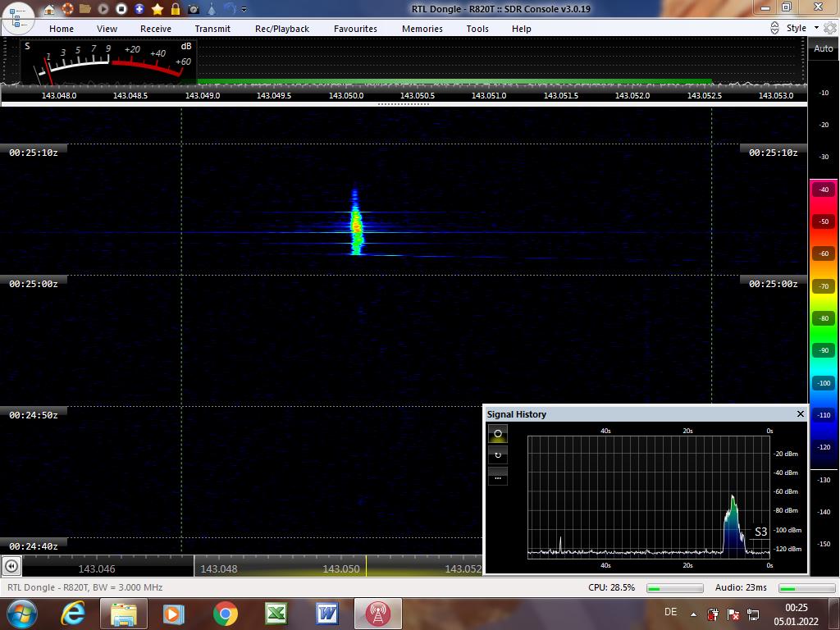The width and height of the screenshot is (840, 630).
Task: Click the yellow tuning marker at 143.050
Action: [x=367, y=566]
